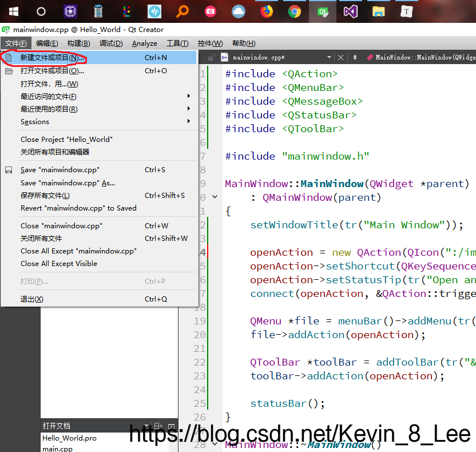The width and height of the screenshot is (476, 452).
Task: Open main.cpp in Open Documents list
Action: coord(57,449)
